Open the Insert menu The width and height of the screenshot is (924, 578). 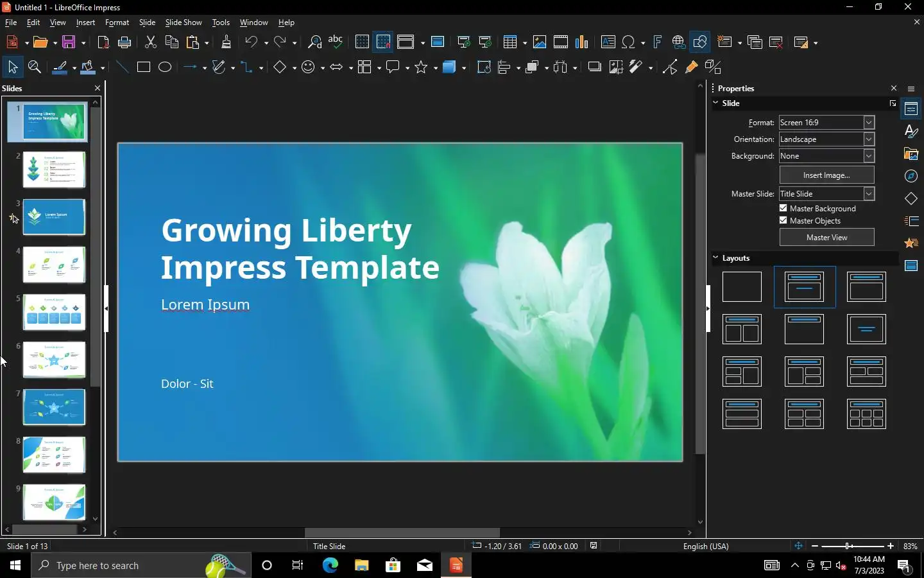[85, 22]
